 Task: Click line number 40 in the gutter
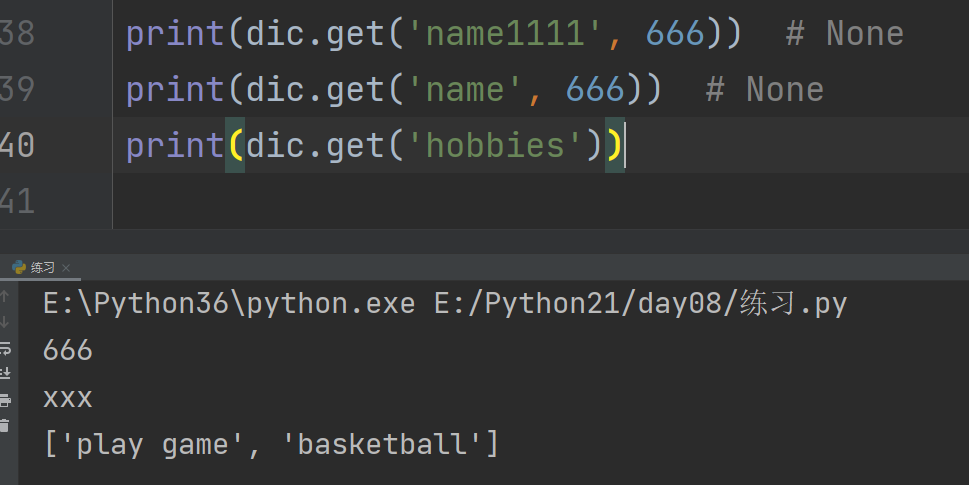[x=17, y=145]
